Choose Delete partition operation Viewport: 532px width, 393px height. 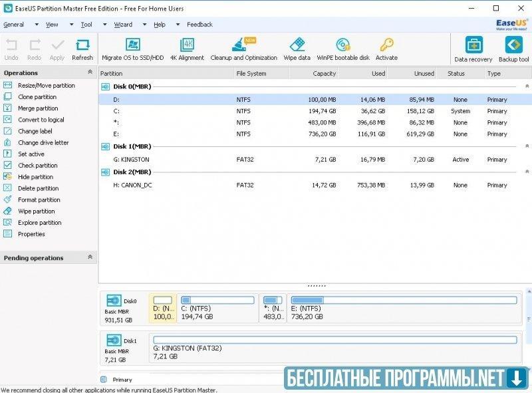[x=31, y=188]
